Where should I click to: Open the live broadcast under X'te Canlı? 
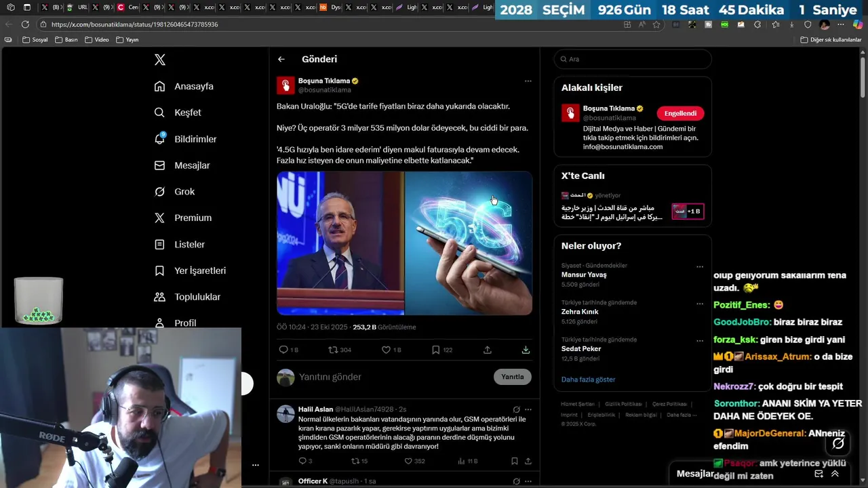(x=632, y=207)
